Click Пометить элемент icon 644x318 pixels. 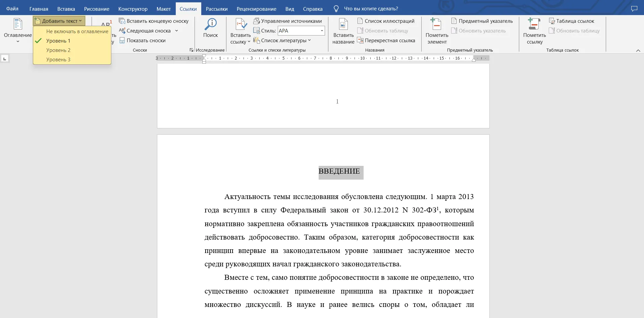tap(436, 24)
